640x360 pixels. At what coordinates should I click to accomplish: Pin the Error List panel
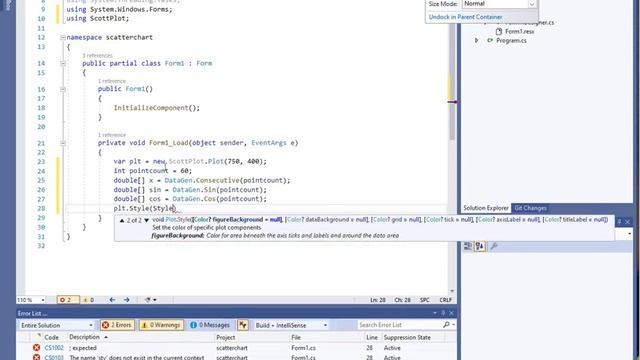point(443,313)
